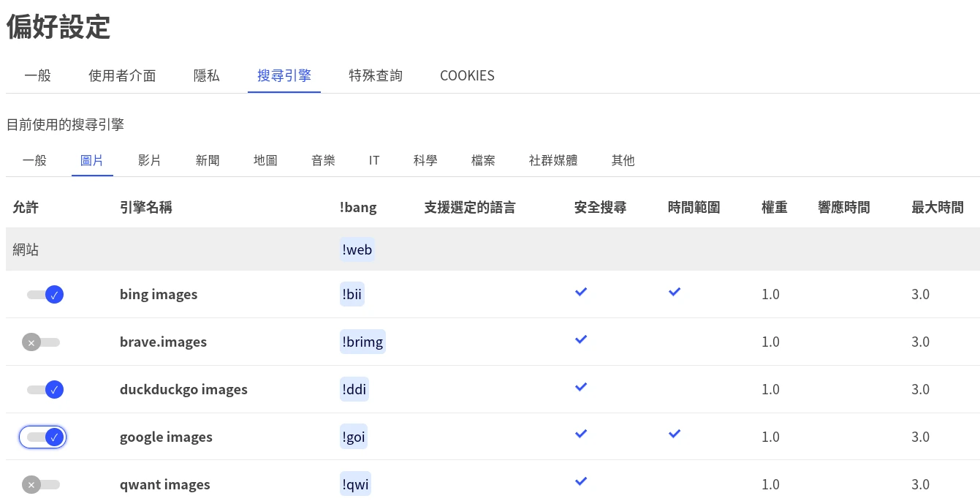The width and height of the screenshot is (980, 504).
Task: Select the 社群媒體 category tab
Action: (x=553, y=160)
